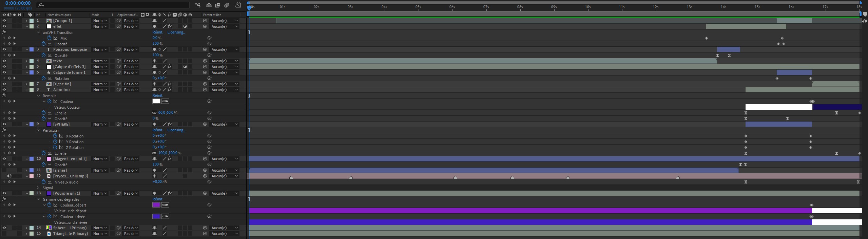
Task: Click Licensing... for the Particular effect
Action: (176, 130)
